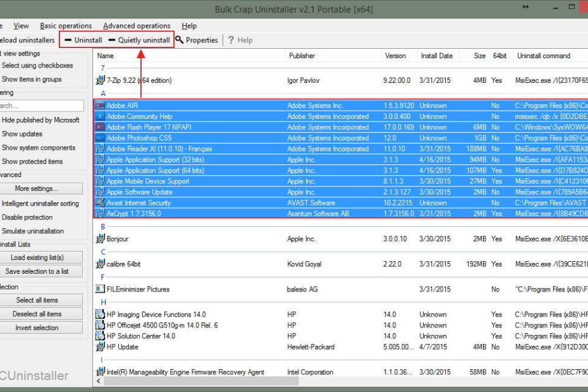
Task: Click the AxCrypt 1.7.3156.0 icon
Action: (100, 214)
